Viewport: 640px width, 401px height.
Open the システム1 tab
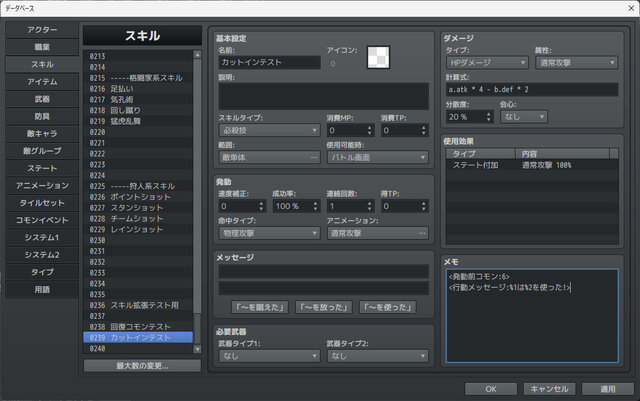pos(42,237)
